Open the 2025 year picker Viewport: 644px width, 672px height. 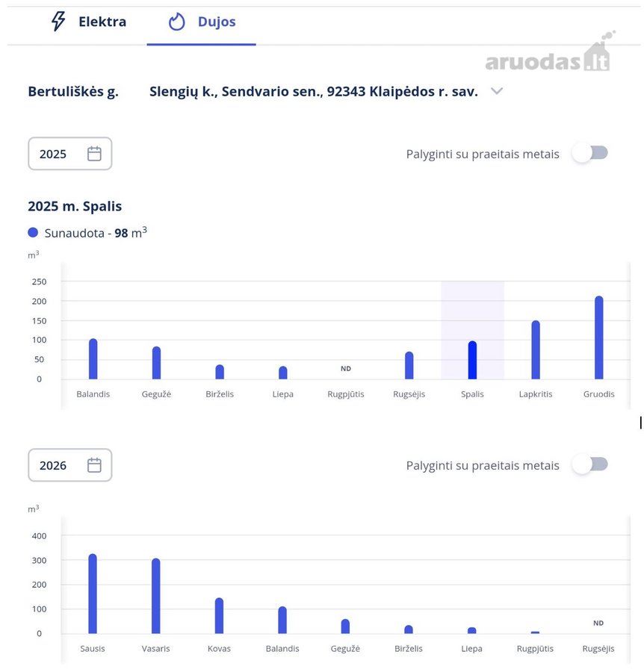click(x=70, y=153)
